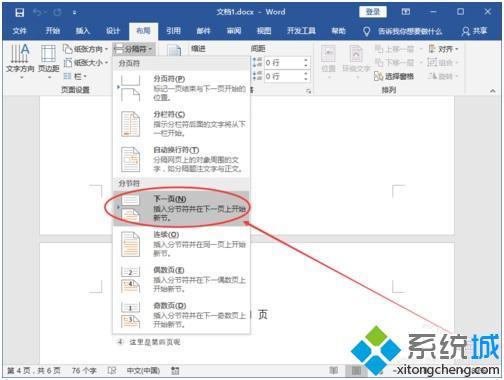Open the 纸张大小 paper size dropdown
The height and width of the screenshot is (380, 504).
85,63
